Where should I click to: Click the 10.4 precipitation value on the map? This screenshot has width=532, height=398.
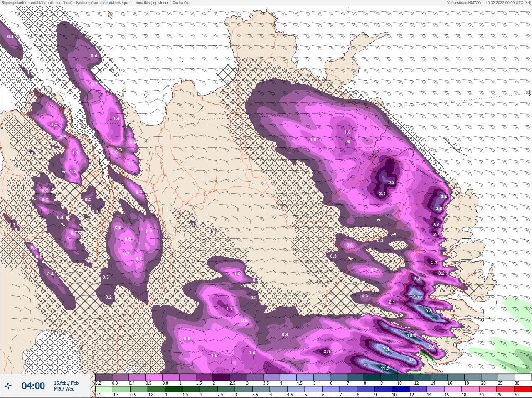coord(411,335)
